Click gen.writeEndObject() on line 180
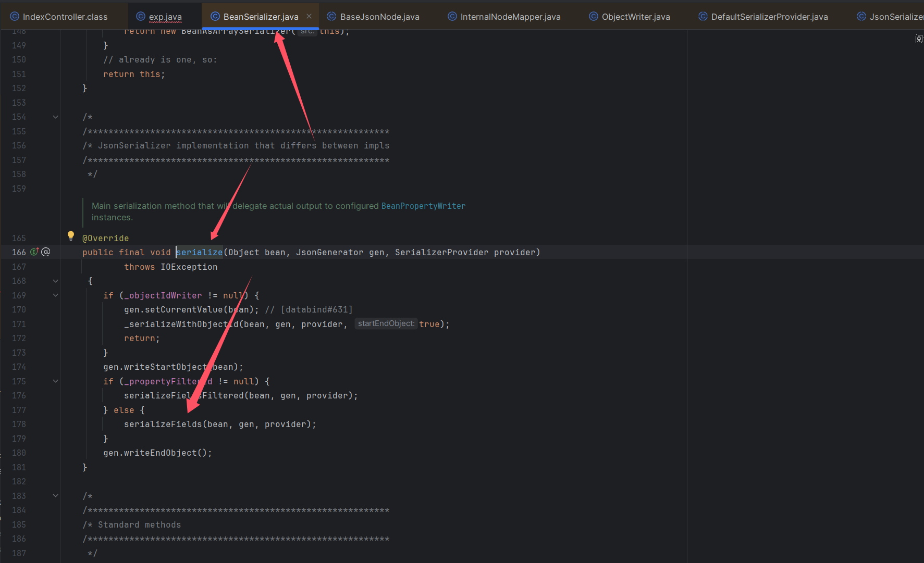Image resolution: width=924 pixels, height=563 pixels. 157,453
